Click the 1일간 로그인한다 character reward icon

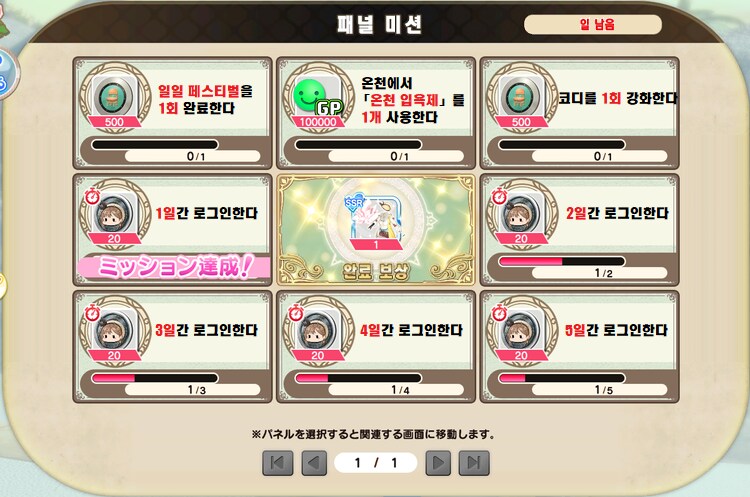pyautogui.click(x=115, y=215)
